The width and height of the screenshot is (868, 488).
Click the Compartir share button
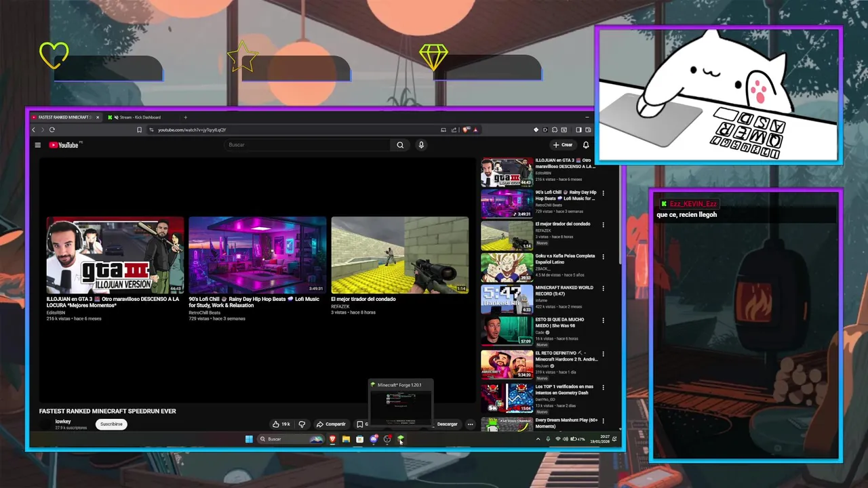[x=331, y=424]
